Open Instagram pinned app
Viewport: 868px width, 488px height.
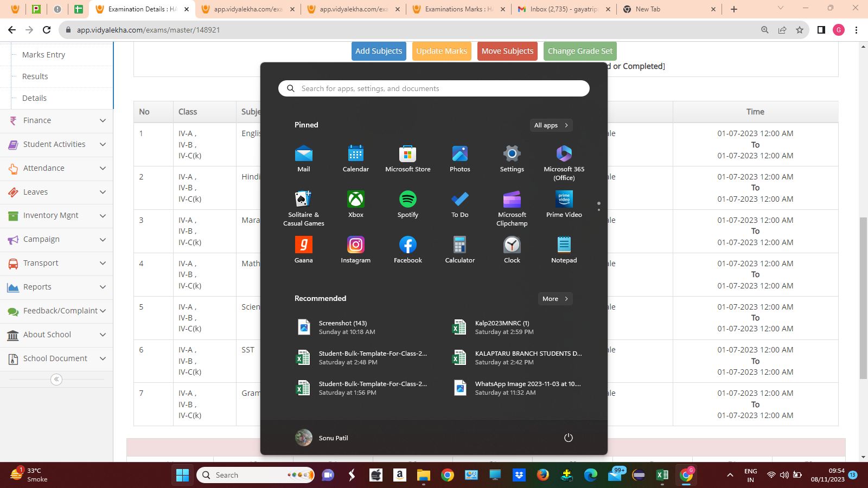(x=356, y=250)
